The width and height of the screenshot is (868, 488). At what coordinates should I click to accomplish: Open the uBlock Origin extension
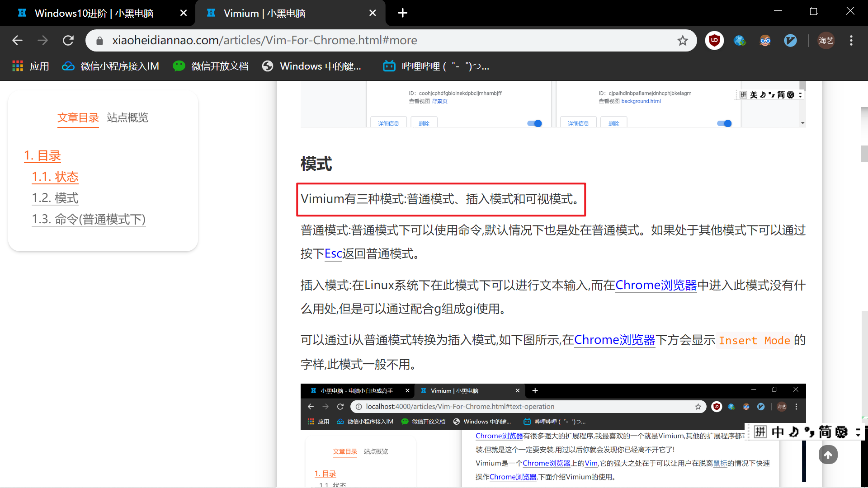point(714,41)
